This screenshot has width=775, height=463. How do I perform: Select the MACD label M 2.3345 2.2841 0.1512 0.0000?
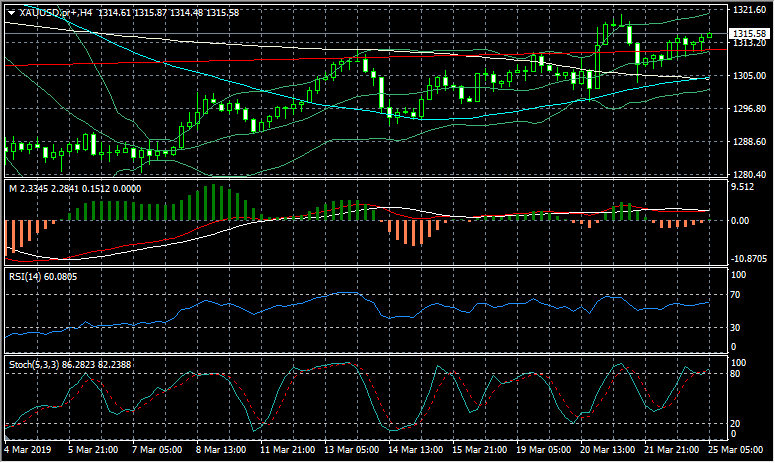(75, 189)
